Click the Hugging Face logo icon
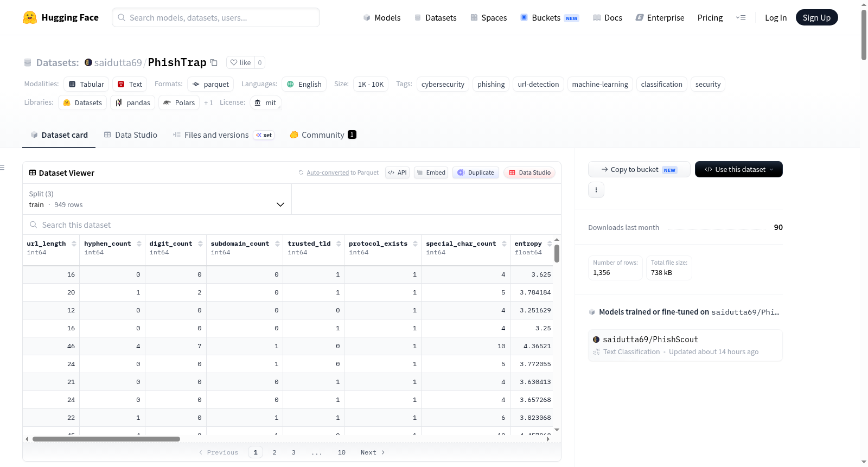 click(30, 17)
